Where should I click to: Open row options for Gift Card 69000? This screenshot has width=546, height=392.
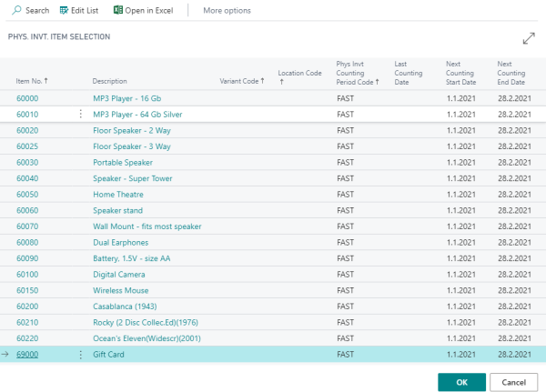81,355
